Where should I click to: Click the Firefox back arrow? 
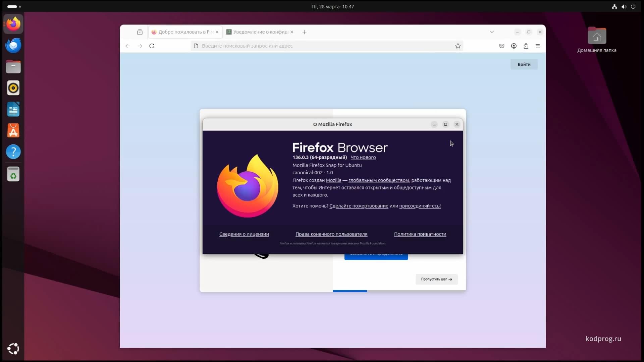pos(128,46)
